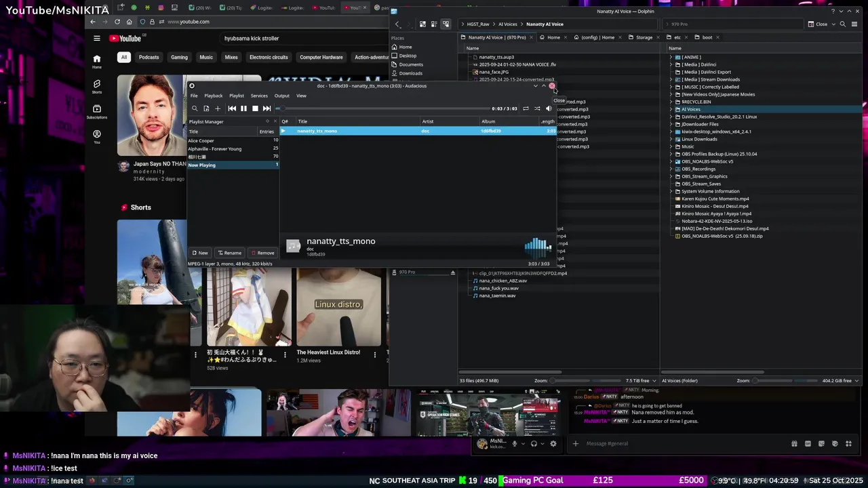The width and height of the screenshot is (868, 488).
Task: Click the Audacious seek bar
Action: click(x=382, y=108)
